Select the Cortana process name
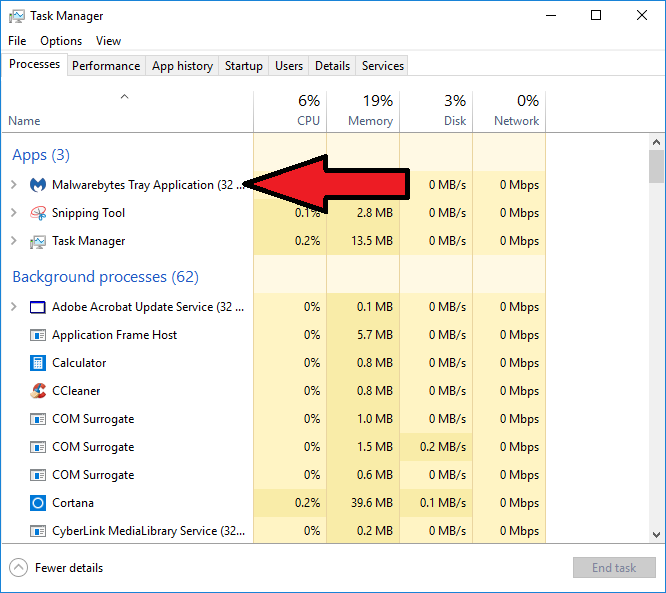This screenshot has height=593, width=666. point(73,503)
